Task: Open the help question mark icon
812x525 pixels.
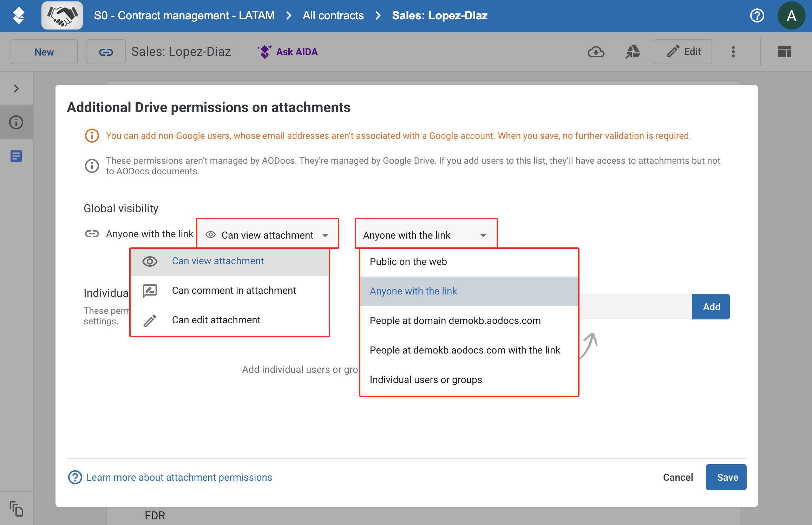Action: point(757,16)
